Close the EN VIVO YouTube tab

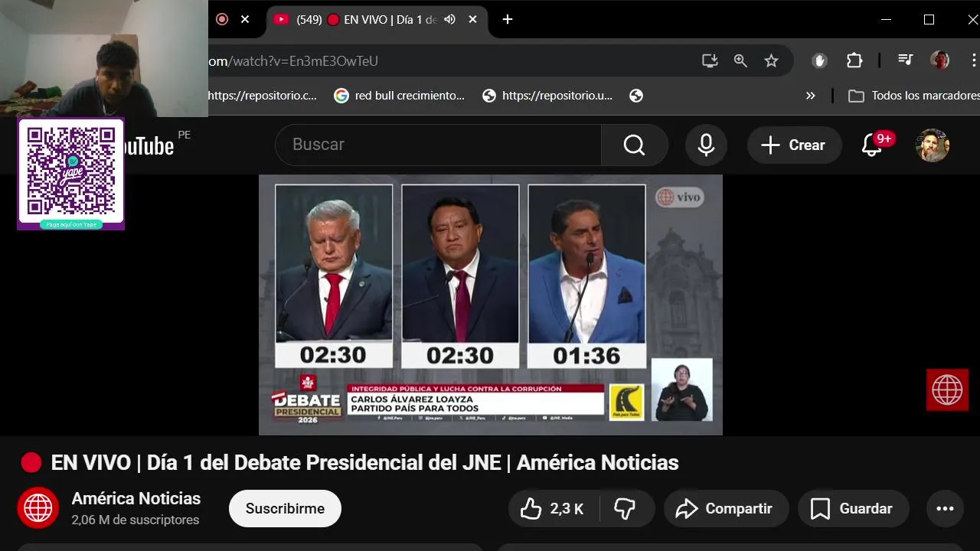(x=473, y=20)
